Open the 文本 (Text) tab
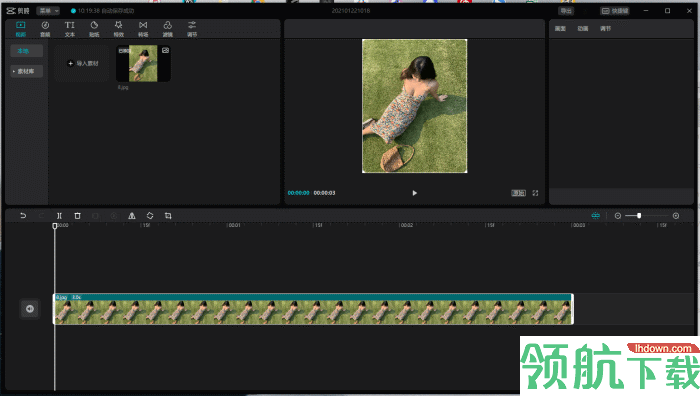Viewport: 700px width, 396px height. pyautogui.click(x=70, y=29)
